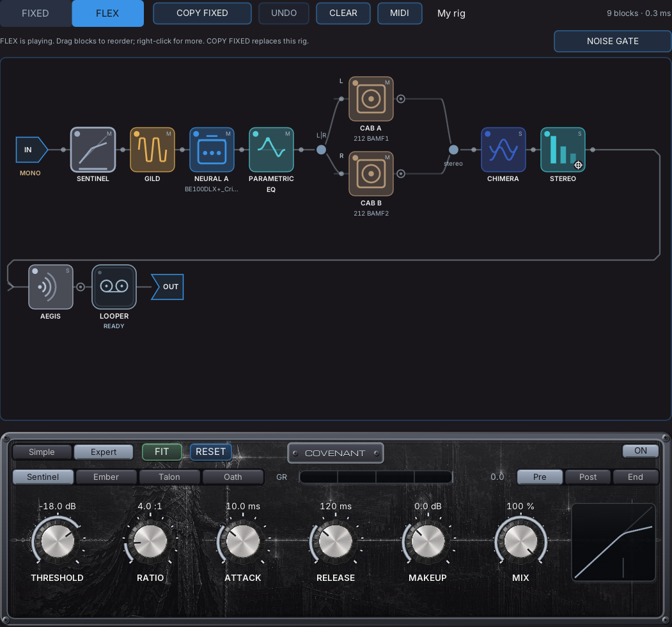The image size is (672, 627).
Task: Select Simple view mode
Action: pyautogui.click(x=42, y=452)
